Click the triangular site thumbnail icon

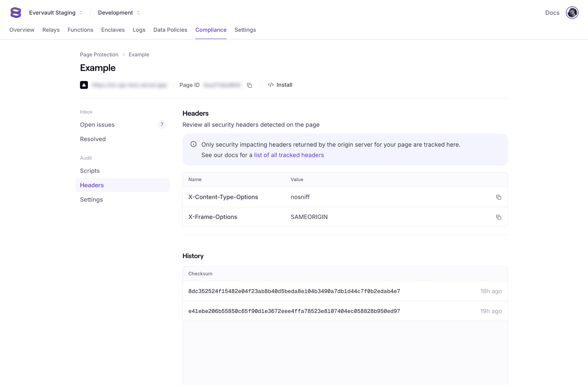click(84, 85)
